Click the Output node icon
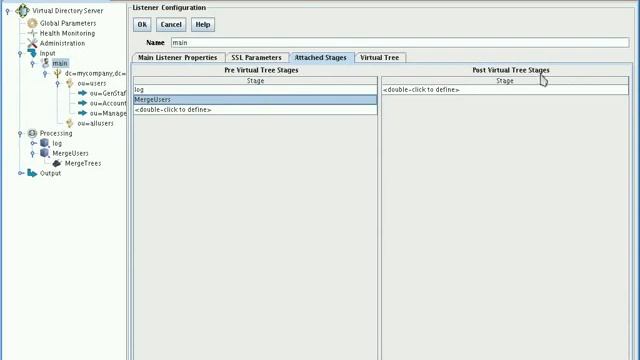The height and width of the screenshot is (360, 640). tap(32, 173)
